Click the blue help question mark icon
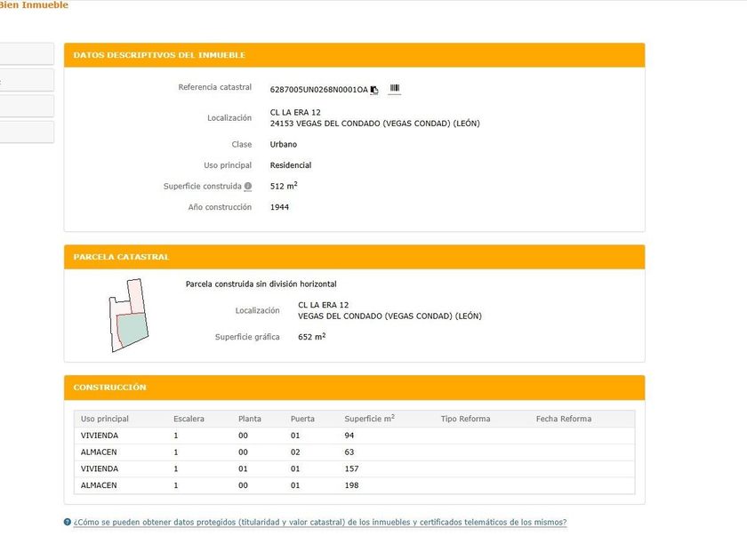 tap(68, 523)
